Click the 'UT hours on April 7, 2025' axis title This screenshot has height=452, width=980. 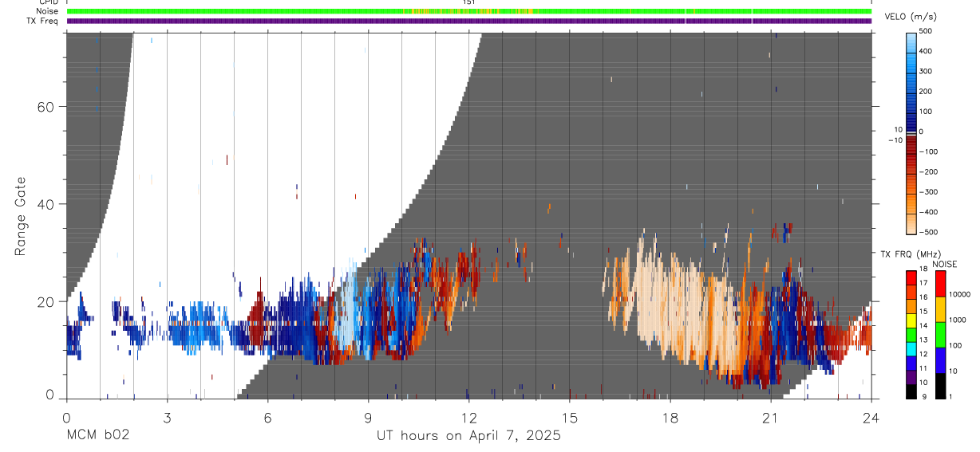(x=469, y=436)
